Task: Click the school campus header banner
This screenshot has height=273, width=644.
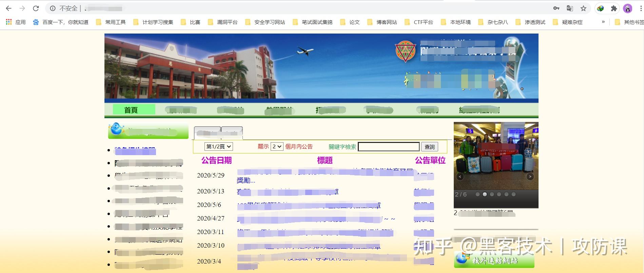Action: (321, 66)
